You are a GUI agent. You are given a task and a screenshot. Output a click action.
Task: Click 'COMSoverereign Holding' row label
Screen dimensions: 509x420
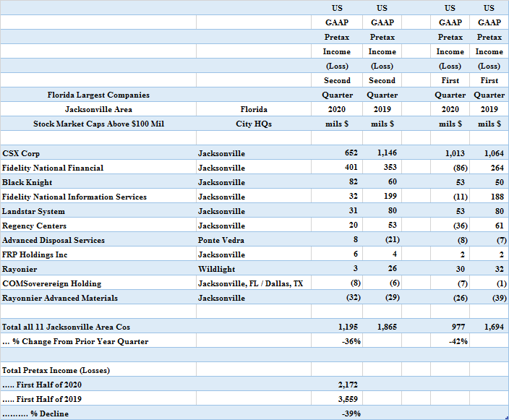(x=52, y=283)
